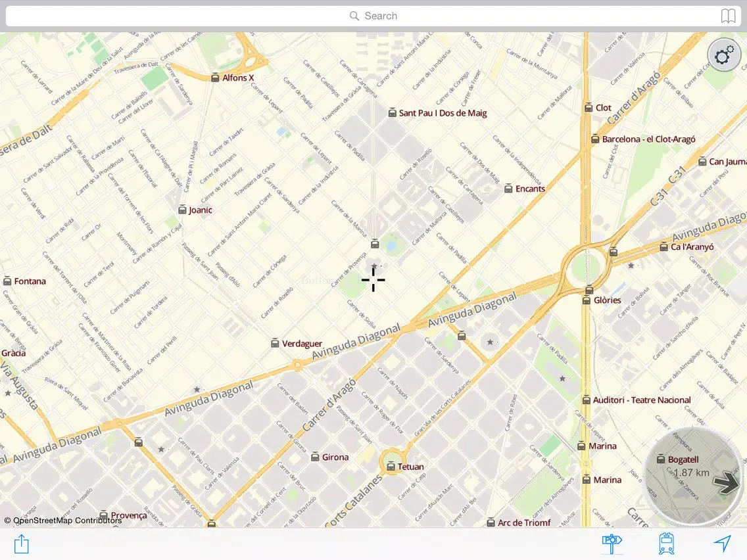
Task: Open the bookmarks book icon
Action: click(x=728, y=16)
